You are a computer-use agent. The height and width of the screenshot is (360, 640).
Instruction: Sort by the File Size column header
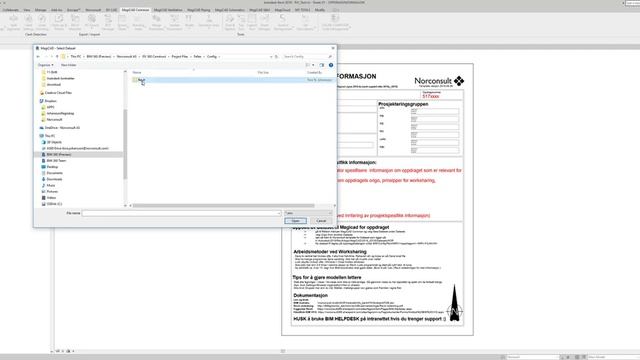coord(263,73)
